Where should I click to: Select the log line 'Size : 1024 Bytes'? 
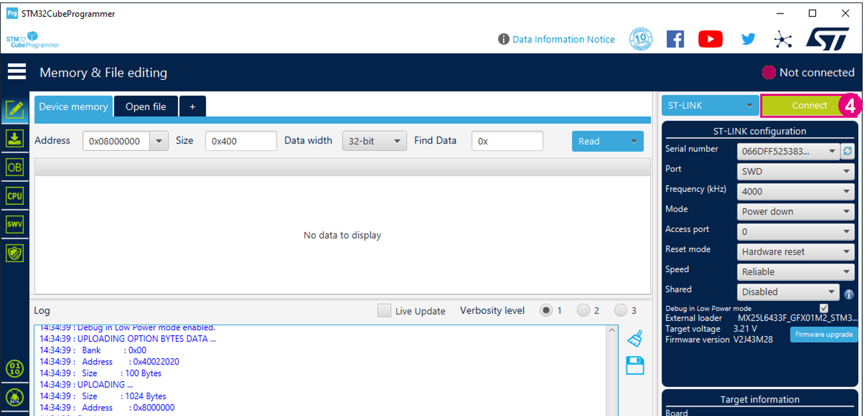(103, 396)
